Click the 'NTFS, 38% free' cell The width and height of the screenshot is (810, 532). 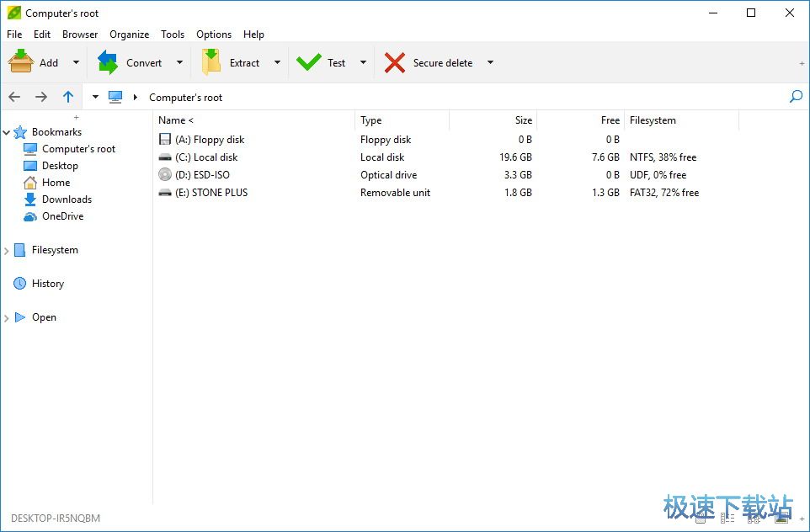click(x=663, y=157)
